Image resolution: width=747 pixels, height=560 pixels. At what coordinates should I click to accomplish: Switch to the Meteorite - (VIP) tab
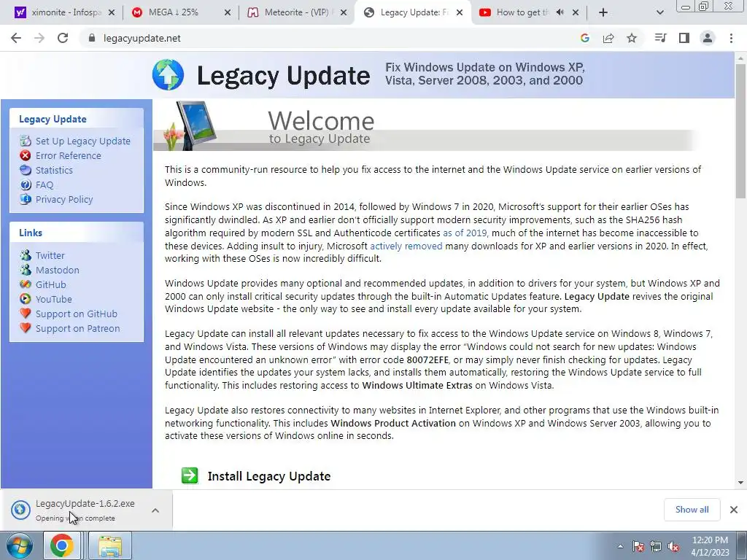click(296, 12)
